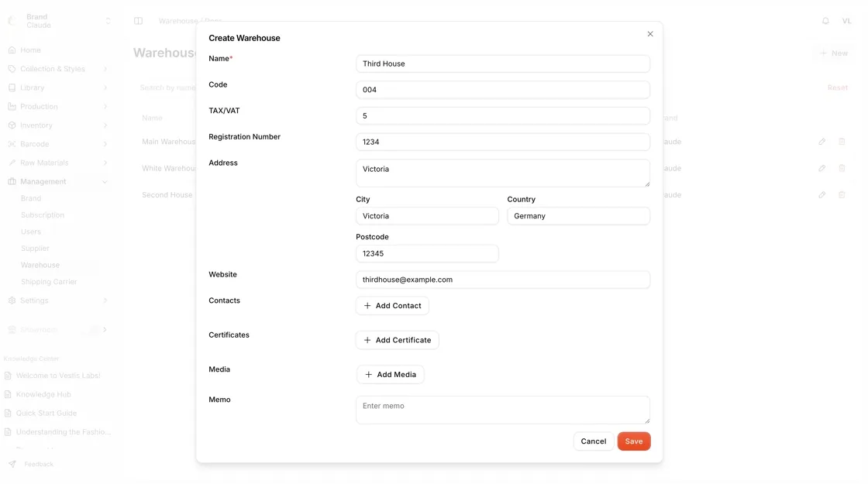Screen dimensions: 868x484
Task: Click the Production factory icon
Action: tap(12, 106)
